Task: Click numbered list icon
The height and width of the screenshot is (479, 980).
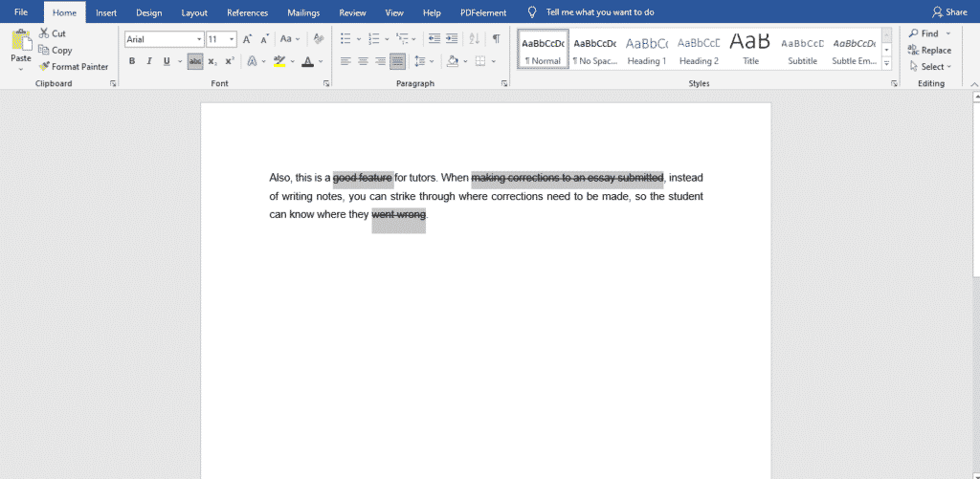Action: (374, 38)
